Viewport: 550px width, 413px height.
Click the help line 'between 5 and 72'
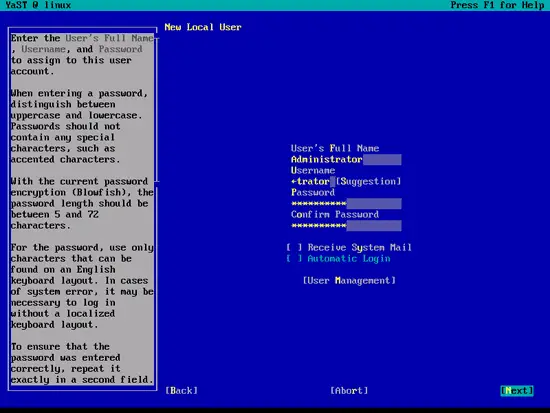(55, 214)
